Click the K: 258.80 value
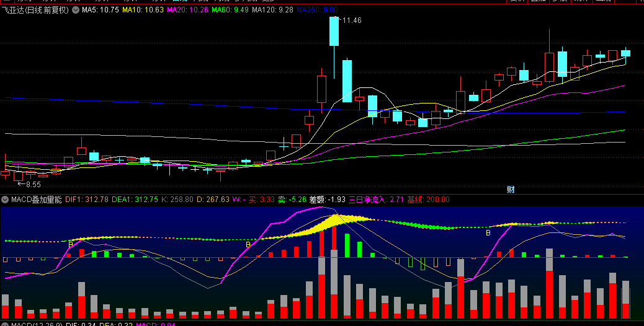The width and height of the screenshot is (644, 326). 177,200
